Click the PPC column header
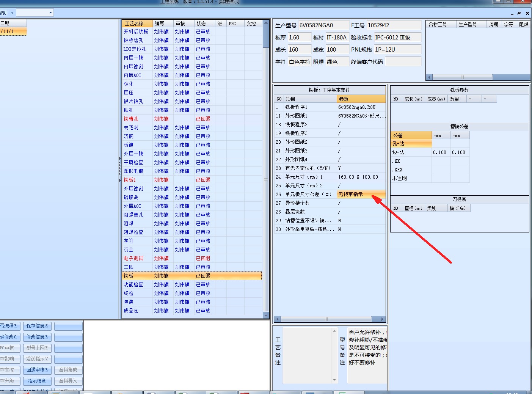 (235, 24)
